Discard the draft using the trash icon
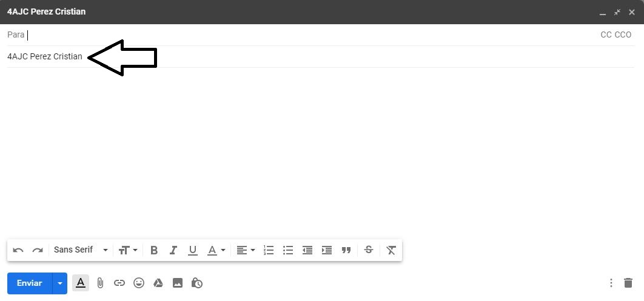Image resolution: width=644 pixels, height=301 pixels. point(628,283)
